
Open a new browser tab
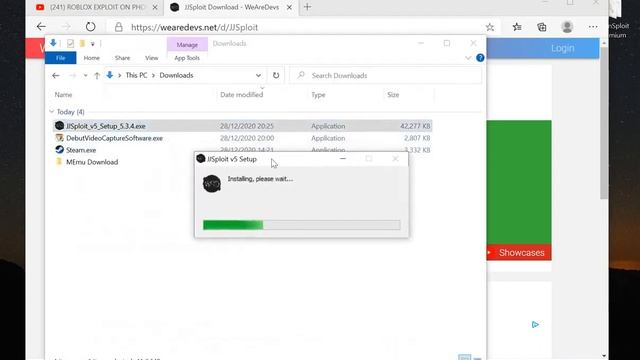pos(307,7)
